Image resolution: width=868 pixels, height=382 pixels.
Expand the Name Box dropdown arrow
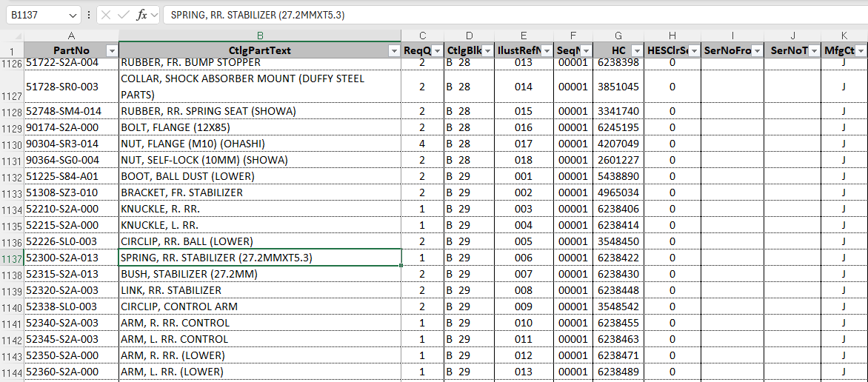[x=73, y=15]
